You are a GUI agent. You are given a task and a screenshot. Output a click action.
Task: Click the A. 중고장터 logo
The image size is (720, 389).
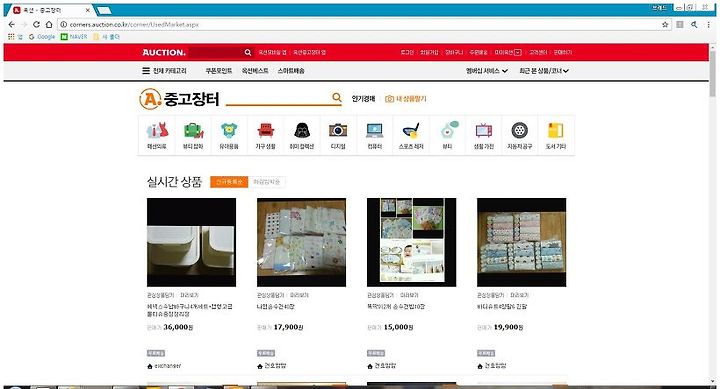pyautogui.click(x=179, y=99)
